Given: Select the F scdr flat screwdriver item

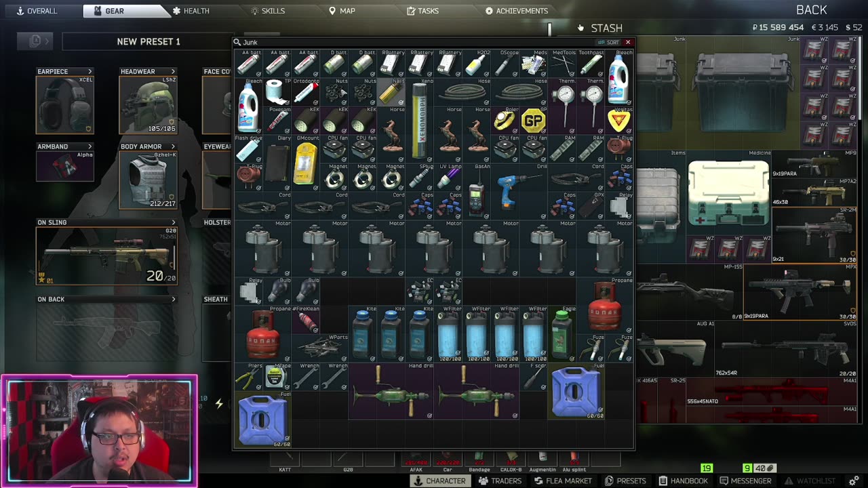Looking at the screenshot, I should pos(534,377).
